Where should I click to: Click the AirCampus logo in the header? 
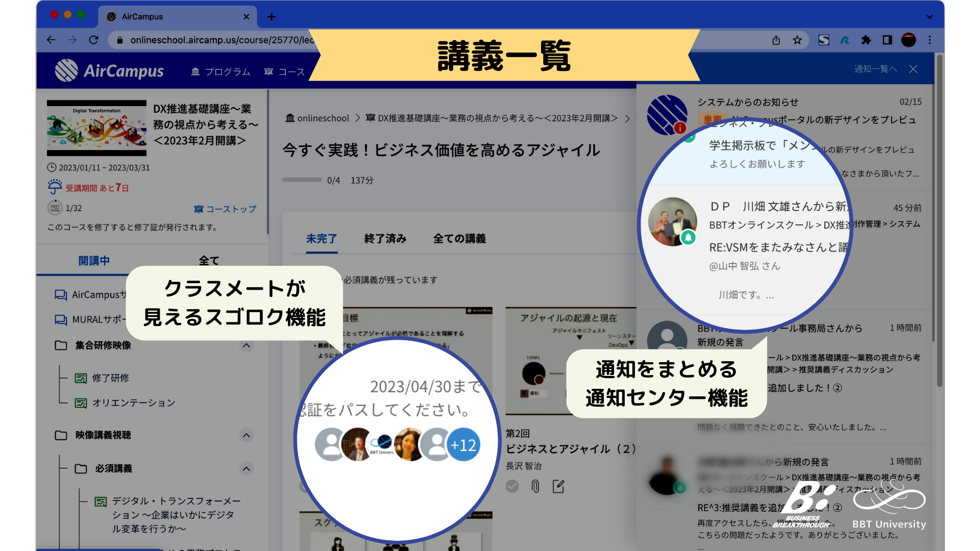[x=109, y=71]
